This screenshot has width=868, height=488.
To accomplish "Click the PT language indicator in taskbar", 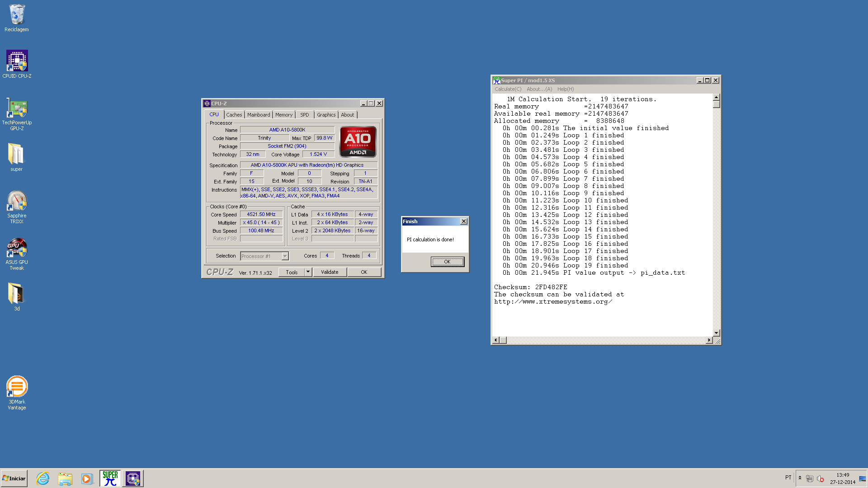I will coord(788,478).
